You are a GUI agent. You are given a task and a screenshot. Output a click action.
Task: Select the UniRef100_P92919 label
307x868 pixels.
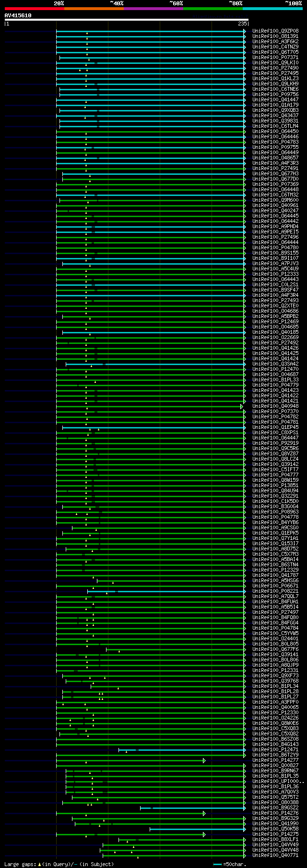(x=275, y=443)
